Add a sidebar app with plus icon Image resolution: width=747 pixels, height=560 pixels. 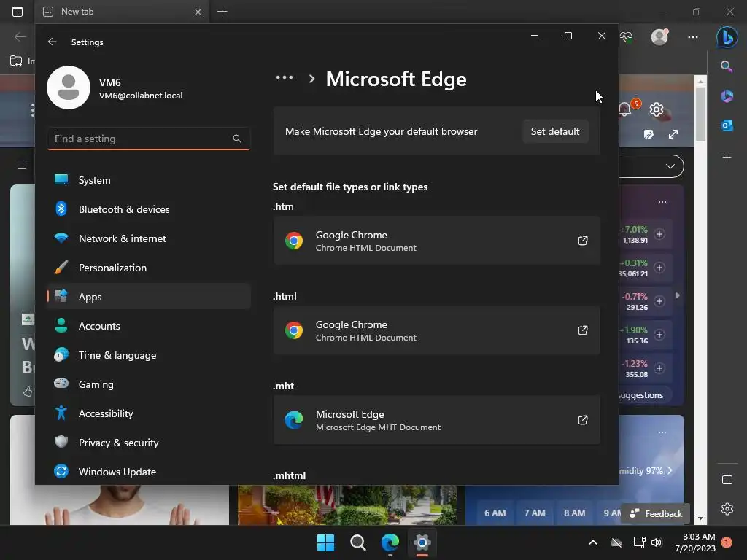727,157
